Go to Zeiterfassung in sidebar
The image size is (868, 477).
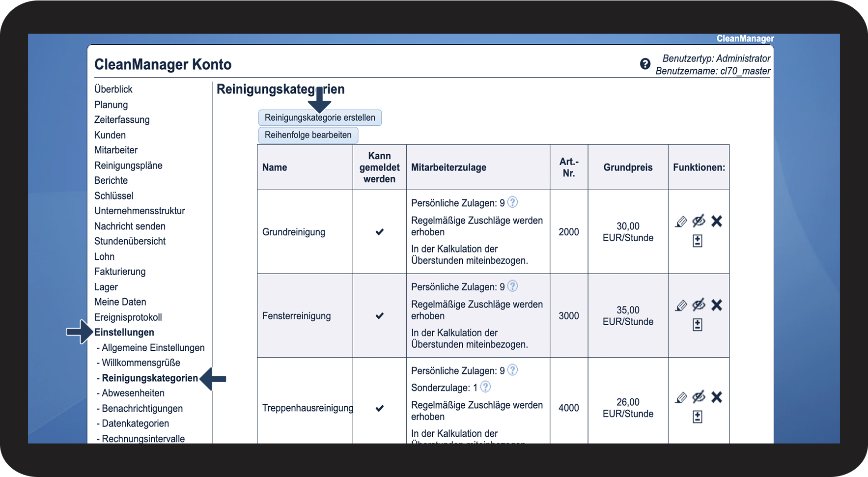click(122, 120)
